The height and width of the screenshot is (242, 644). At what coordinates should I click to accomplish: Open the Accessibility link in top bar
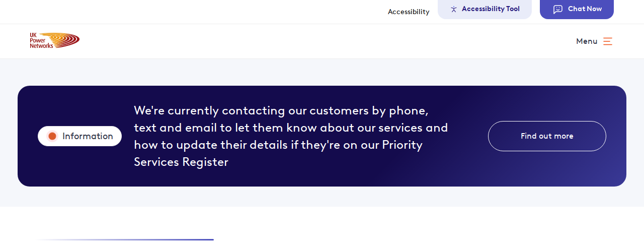(x=409, y=12)
